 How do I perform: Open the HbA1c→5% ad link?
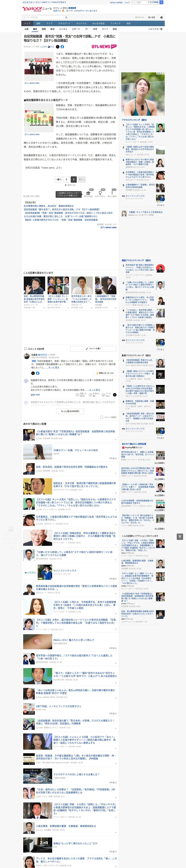tap(74, 640)
